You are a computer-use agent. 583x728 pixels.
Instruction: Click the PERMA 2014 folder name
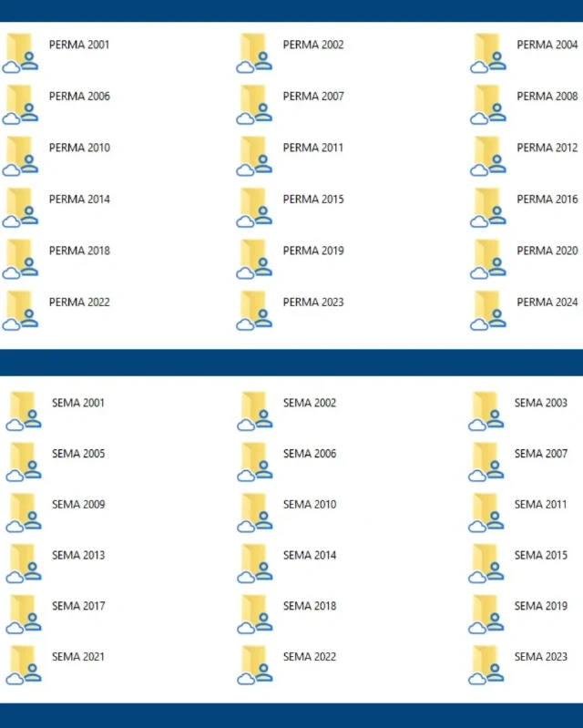[79, 199]
